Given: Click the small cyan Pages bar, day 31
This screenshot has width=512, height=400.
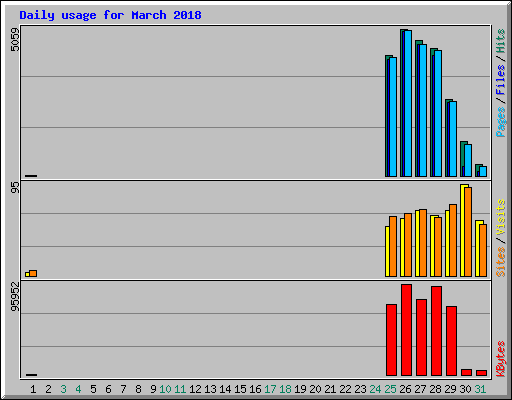Looking at the screenshot, I should [x=483, y=171].
